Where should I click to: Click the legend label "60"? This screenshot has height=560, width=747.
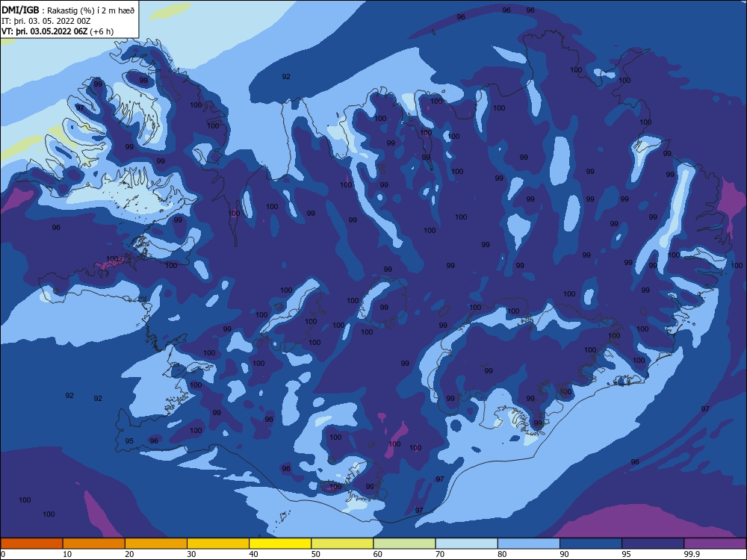[x=378, y=554]
